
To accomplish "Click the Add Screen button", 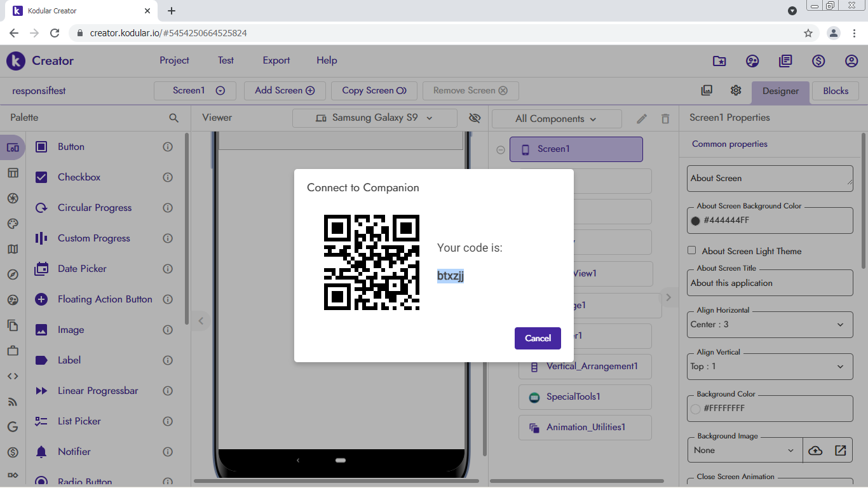I will point(284,90).
